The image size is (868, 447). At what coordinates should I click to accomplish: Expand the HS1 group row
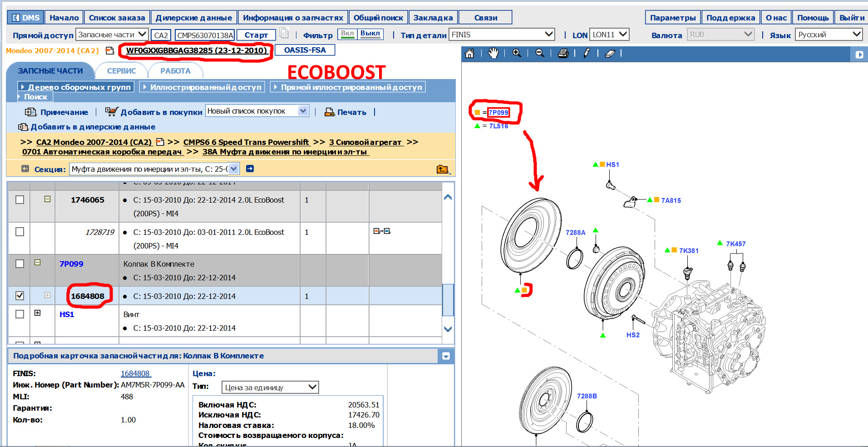click(x=38, y=313)
